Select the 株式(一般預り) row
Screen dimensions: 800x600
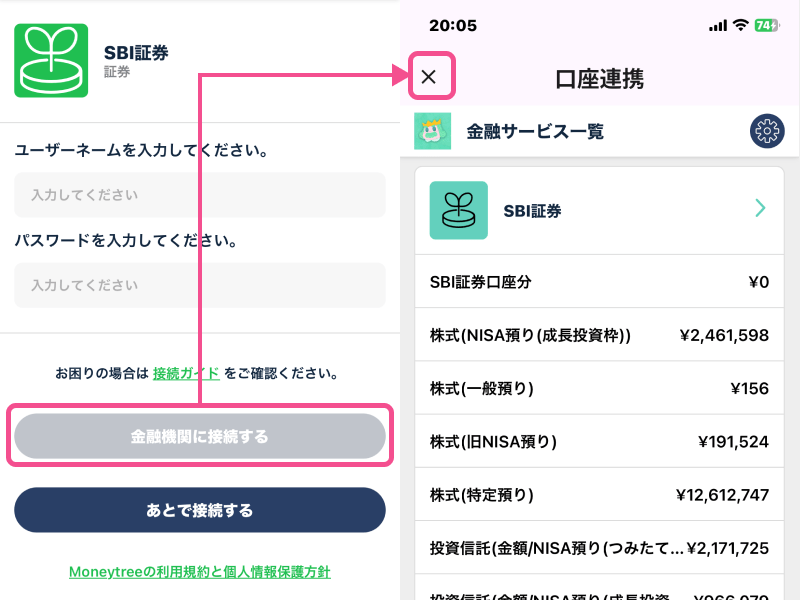tap(599, 388)
